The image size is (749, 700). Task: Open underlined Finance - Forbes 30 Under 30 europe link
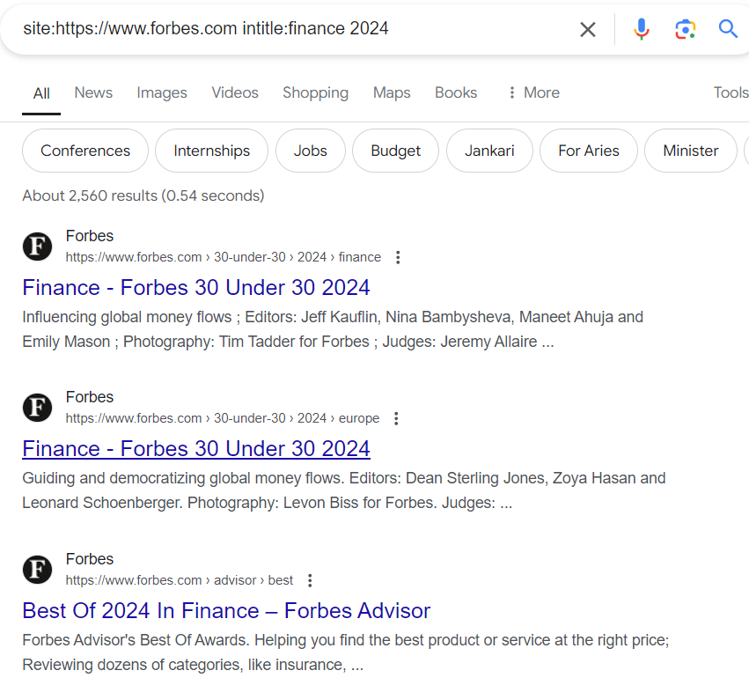click(x=196, y=449)
